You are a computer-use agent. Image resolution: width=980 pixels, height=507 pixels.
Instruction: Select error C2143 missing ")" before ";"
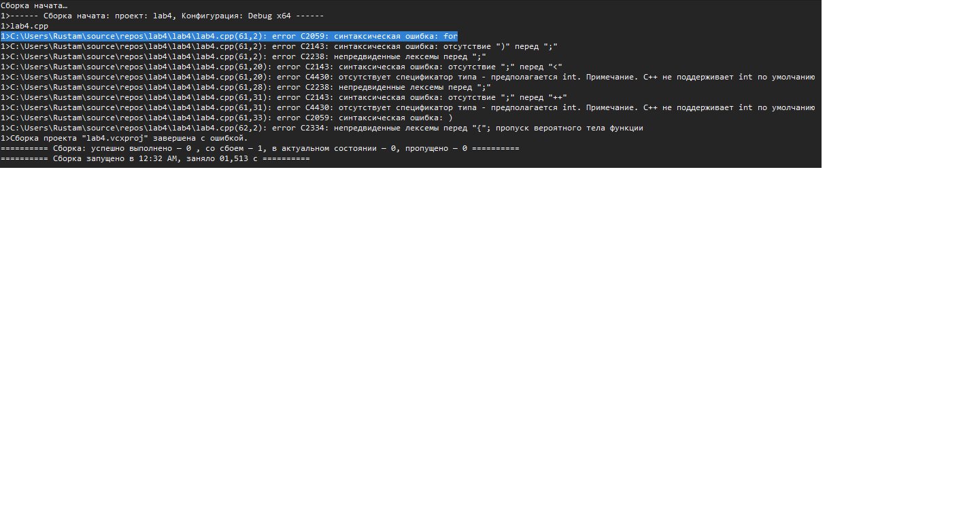coord(280,46)
